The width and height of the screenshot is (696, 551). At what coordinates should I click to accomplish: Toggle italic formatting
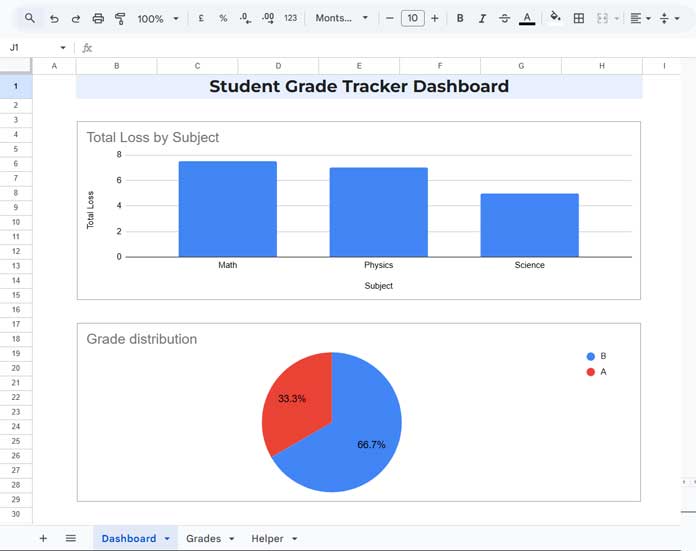pyautogui.click(x=482, y=19)
